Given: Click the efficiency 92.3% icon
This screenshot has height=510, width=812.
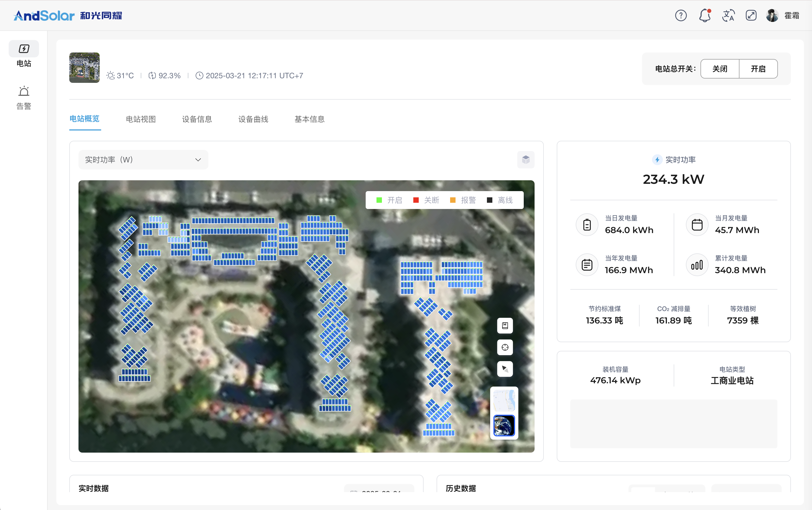Looking at the screenshot, I should click(x=152, y=76).
